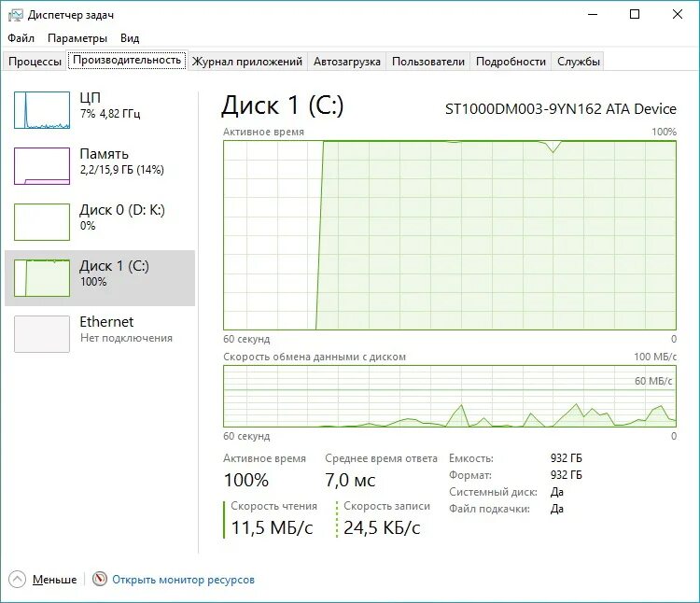Select Диск 1 (C:) item
The width and height of the screenshot is (700, 603).
[100, 277]
